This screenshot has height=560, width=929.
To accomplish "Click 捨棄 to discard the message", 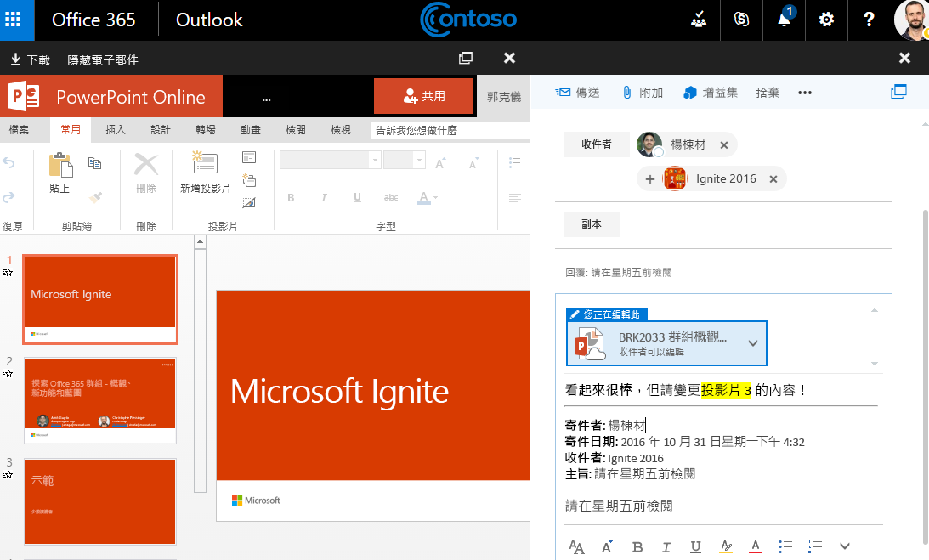I will 768,93.
